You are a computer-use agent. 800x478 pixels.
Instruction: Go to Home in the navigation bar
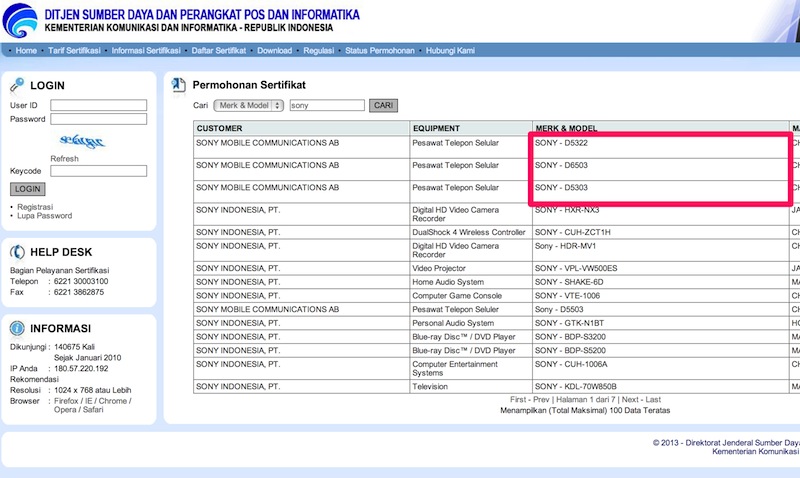(x=26, y=51)
